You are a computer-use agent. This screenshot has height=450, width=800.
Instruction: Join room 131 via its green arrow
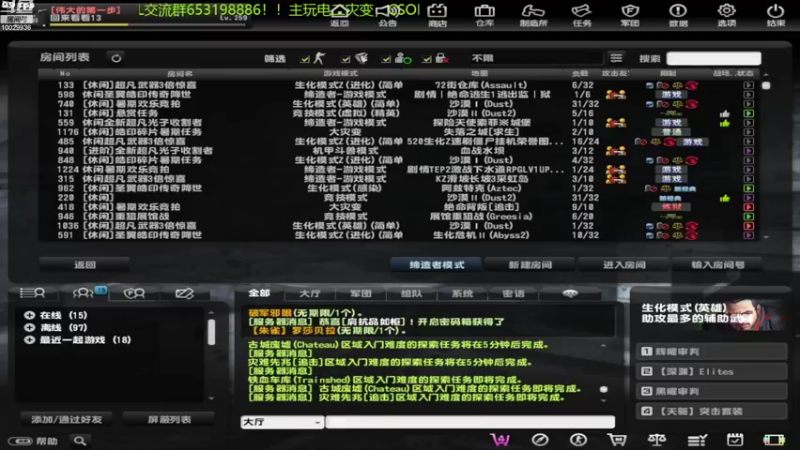tap(748, 113)
